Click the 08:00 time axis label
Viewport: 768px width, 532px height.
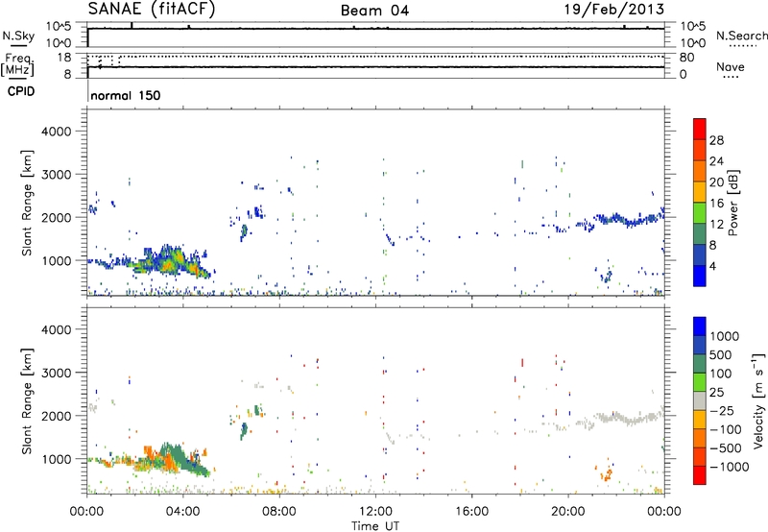tap(279, 511)
